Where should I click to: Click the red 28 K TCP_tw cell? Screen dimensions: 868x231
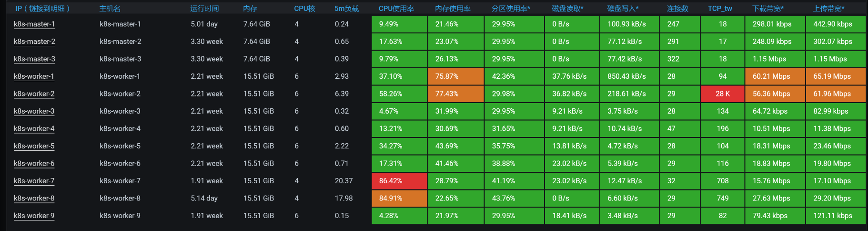[x=722, y=94]
